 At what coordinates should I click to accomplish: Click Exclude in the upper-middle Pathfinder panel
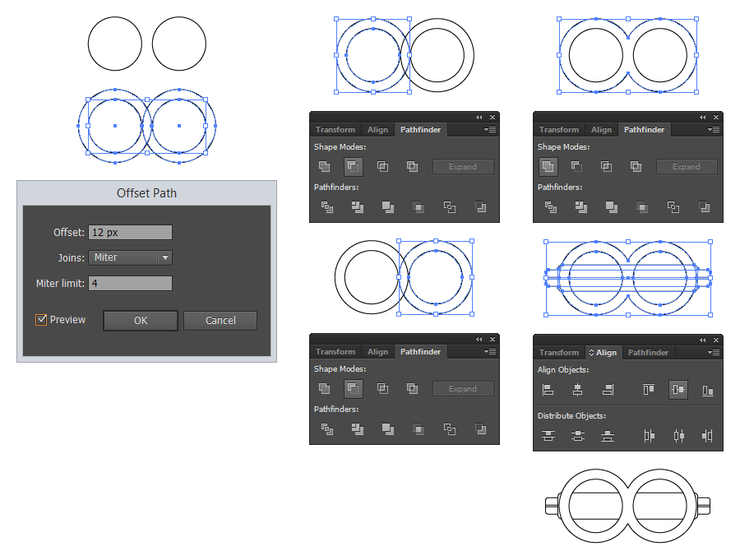pos(412,166)
